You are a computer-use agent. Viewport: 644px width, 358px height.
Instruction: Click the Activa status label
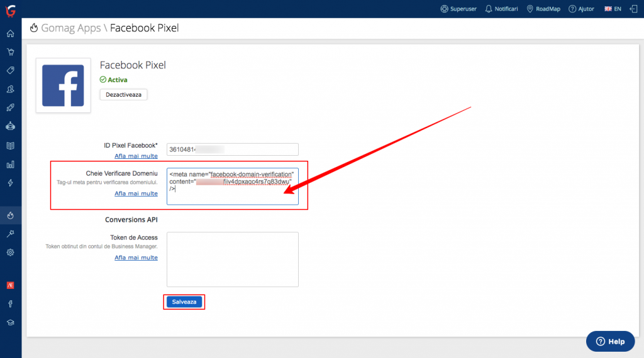(x=114, y=80)
